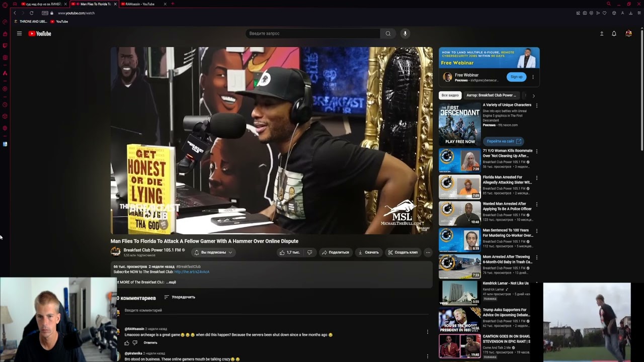Viewport: 644px width, 362px height.
Task: Open the the.art link in the description
Action: click(x=192, y=272)
